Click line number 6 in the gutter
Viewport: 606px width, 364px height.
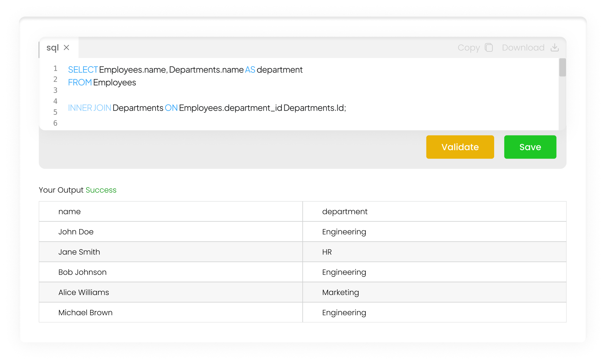pos(55,123)
